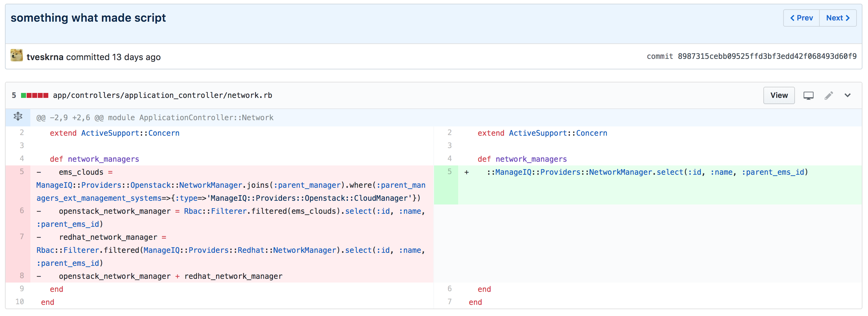Open tveskrna's avatar image
The height and width of the screenshot is (316, 868).
pos(16,55)
